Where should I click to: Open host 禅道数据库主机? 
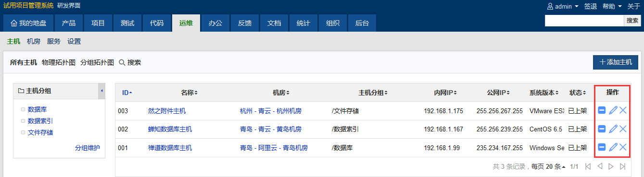tap(170, 148)
